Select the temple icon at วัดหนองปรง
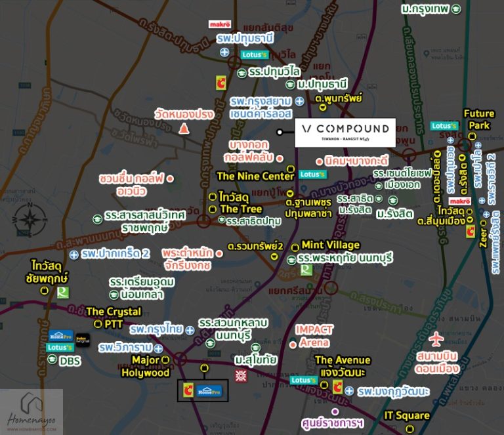Image resolution: width=504 pixels, height=435 pixels. (184, 129)
